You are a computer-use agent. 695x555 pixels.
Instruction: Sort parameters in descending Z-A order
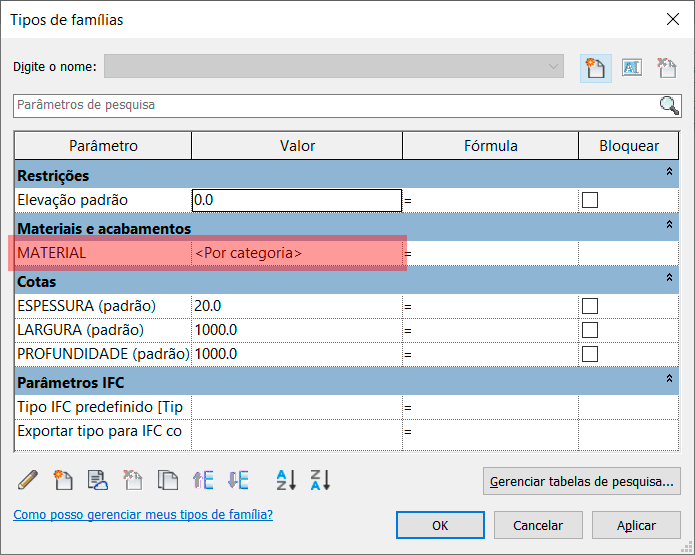tap(320, 480)
